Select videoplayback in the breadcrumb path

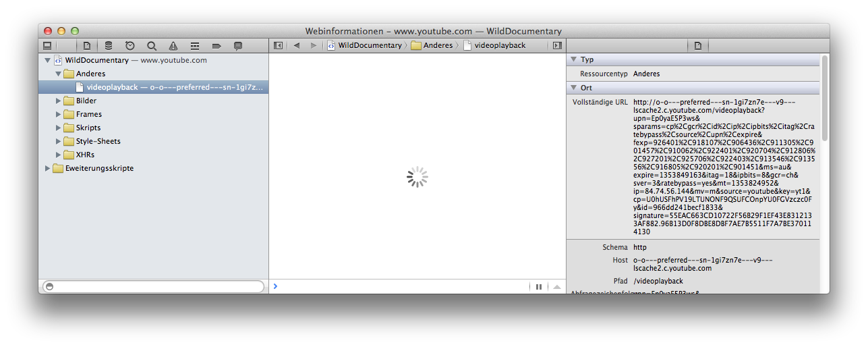(x=494, y=45)
